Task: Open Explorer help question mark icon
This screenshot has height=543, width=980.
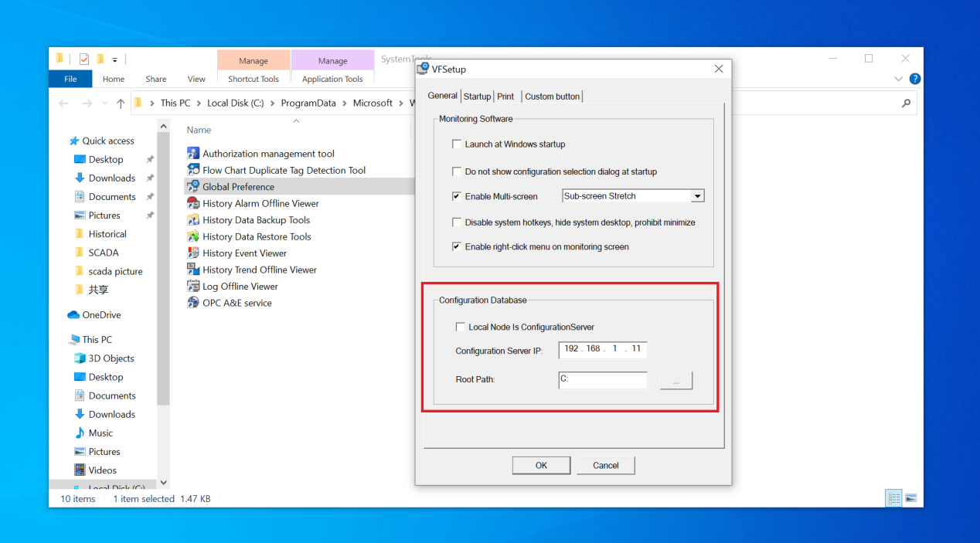Action: pos(915,79)
